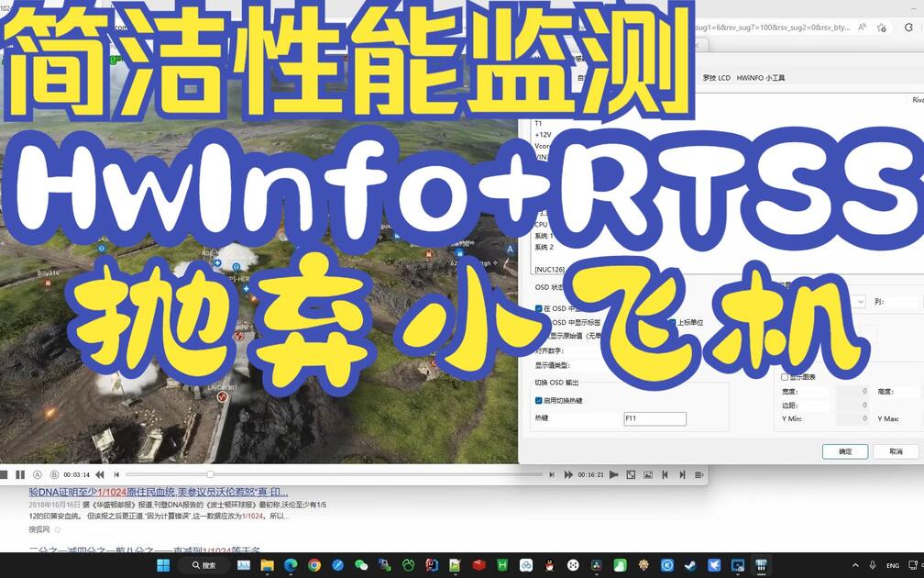The width and height of the screenshot is (924, 578).
Task: Confirm the OSD settings with 确定
Action: [845, 451]
